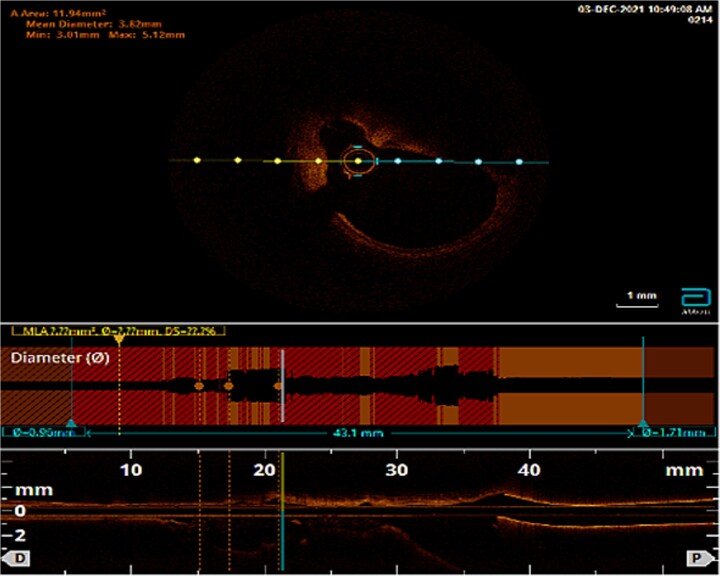This screenshot has width=720, height=576.
Task: Select the distal teal reference triangle marker
Action: click(x=71, y=423)
